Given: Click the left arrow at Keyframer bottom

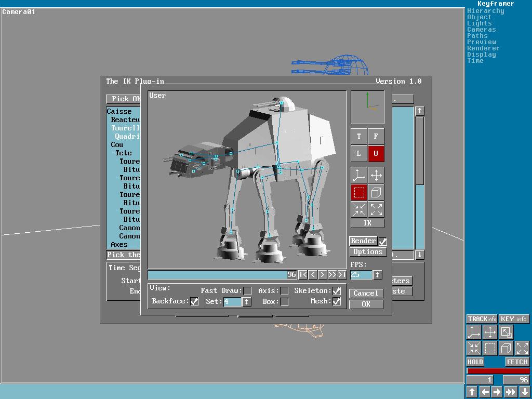Looking at the screenshot, I should 485,392.
